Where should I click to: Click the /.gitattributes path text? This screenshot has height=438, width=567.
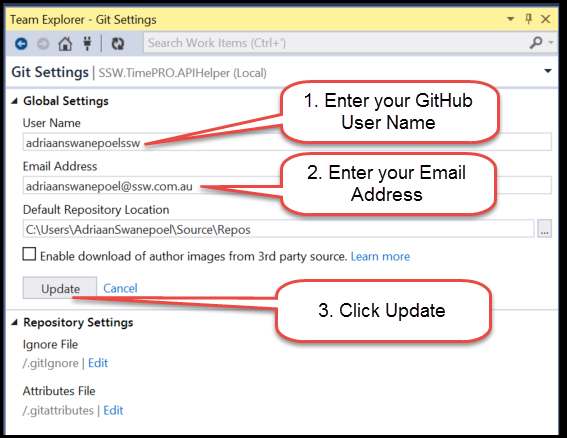(x=58, y=411)
